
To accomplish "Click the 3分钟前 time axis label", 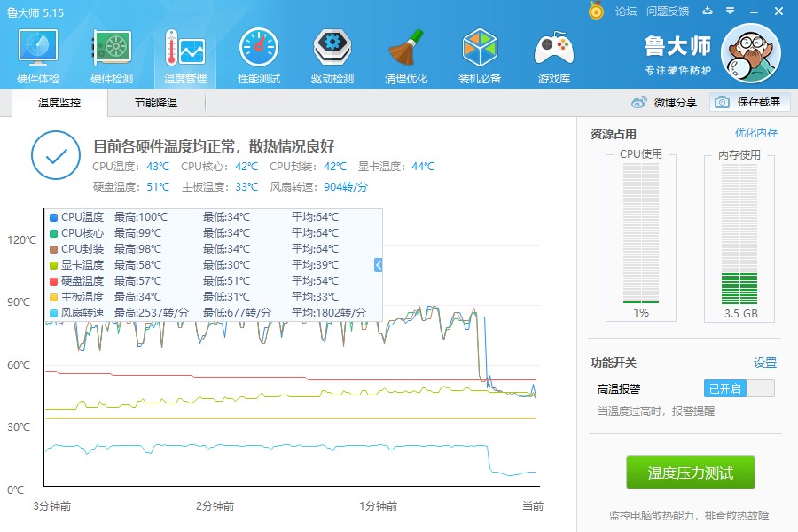I will 52,506.
